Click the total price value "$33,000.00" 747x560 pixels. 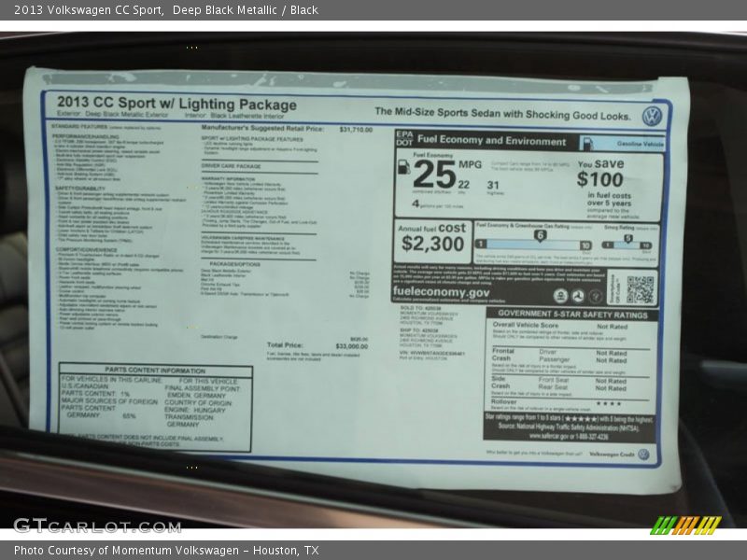coord(352,346)
